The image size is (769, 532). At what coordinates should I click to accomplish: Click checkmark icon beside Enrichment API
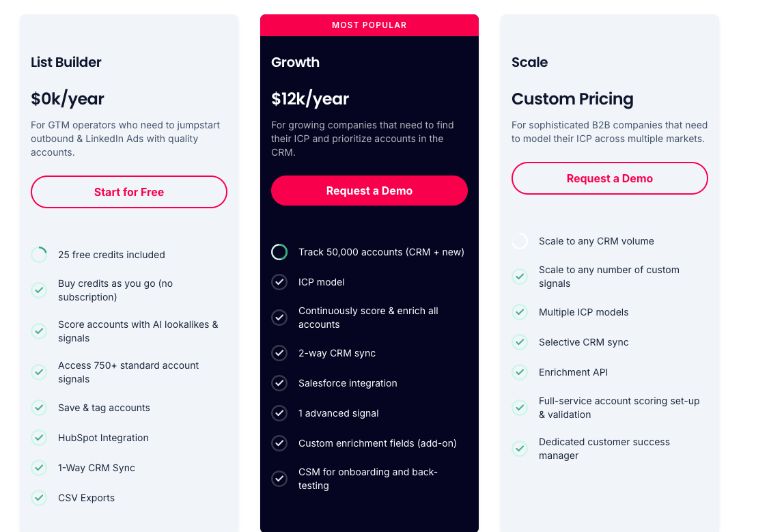(x=520, y=372)
